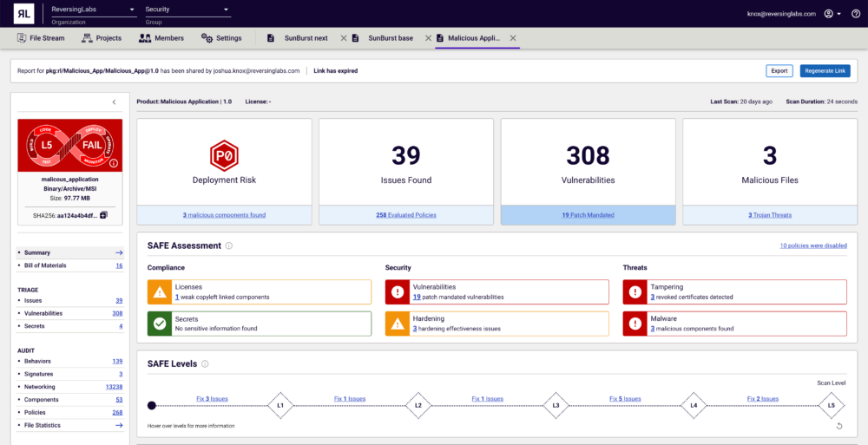Copy the SHA256 hash with copy icon
Image resolution: width=868 pixels, height=445 pixels.
click(x=103, y=214)
